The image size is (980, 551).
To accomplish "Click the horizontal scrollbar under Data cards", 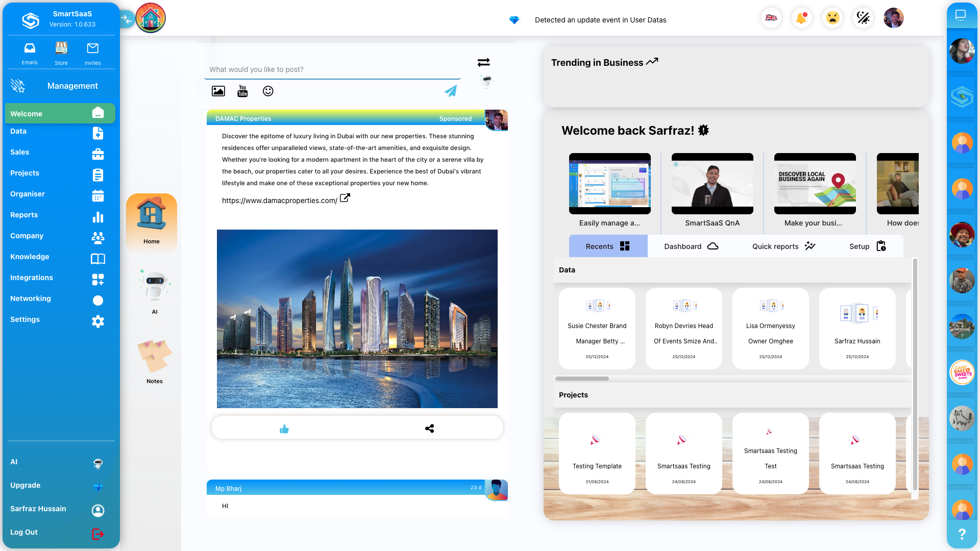I will click(x=582, y=379).
